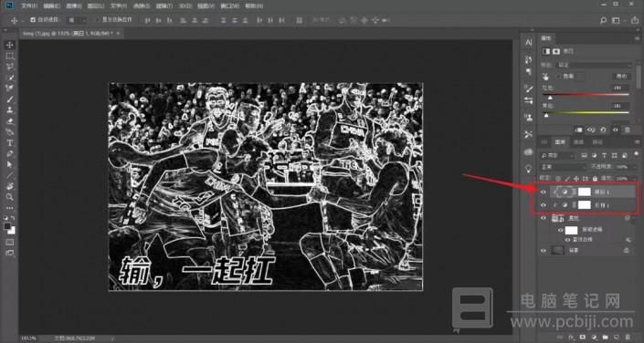
Task: Select the Rectangular Marquee tool
Action: [9, 56]
